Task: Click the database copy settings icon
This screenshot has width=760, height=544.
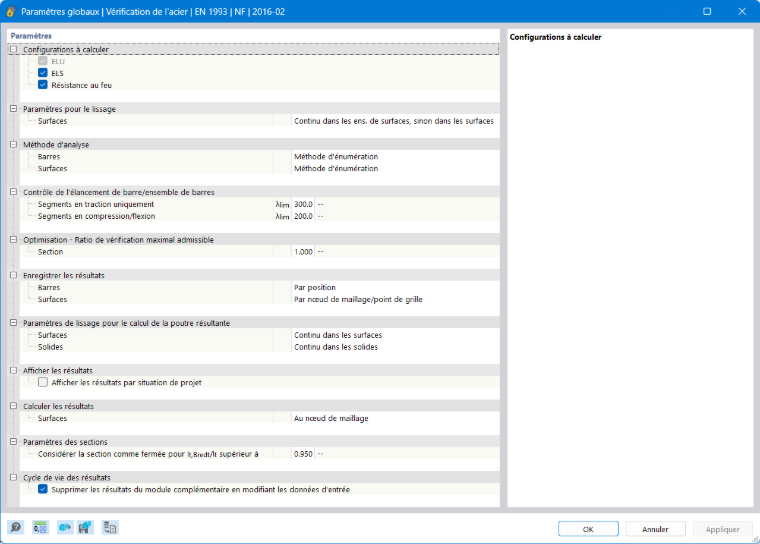Action: click(110, 528)
